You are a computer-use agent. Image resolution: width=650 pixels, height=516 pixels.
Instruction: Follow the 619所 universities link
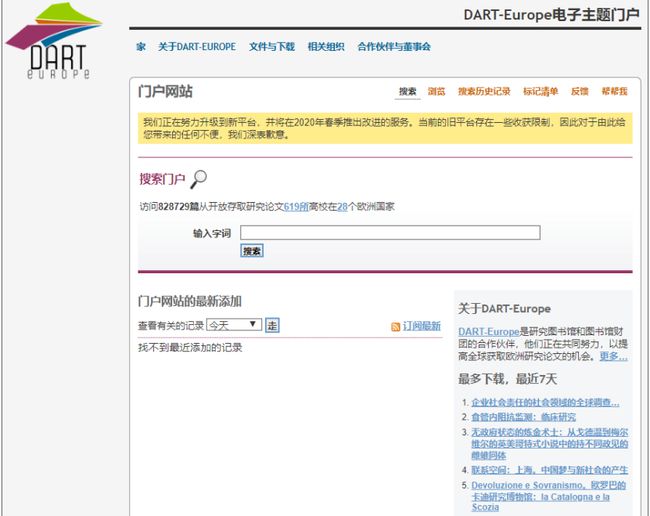pyautogui.click(x=296, y=206)
